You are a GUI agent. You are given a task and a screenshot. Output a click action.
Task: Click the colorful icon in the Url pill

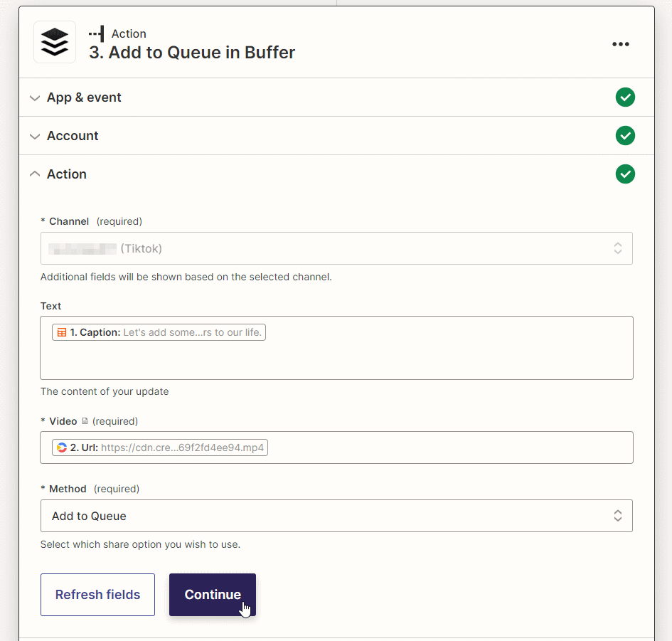pyautogui.click(x=62, y=447)
